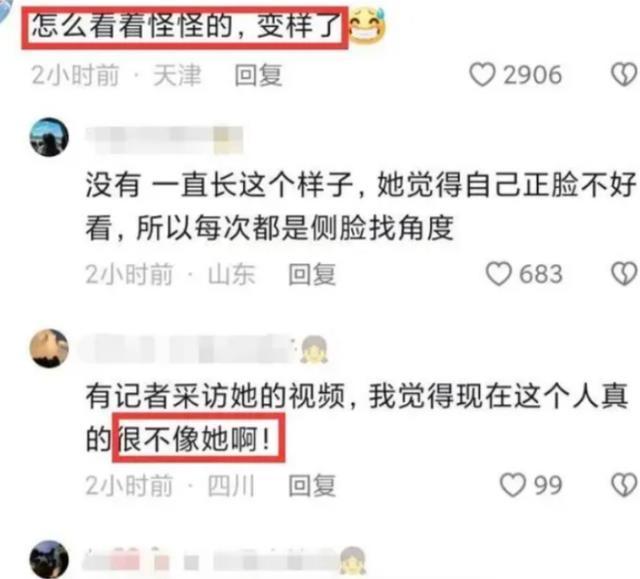Screen dimensions: 640x579
Task: Open the Sichuan commenter's beige avatar
Action: click(x=49, y=348)
